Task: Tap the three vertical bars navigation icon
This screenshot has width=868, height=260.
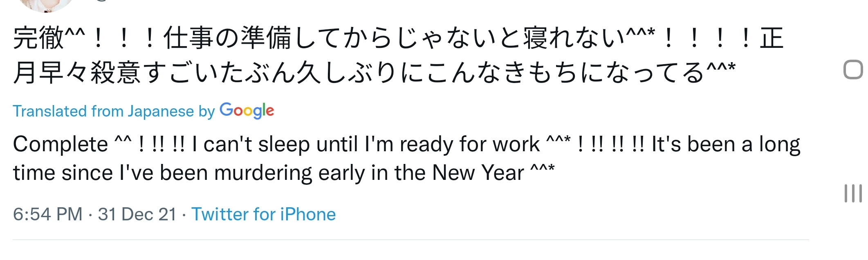Action: click(x=853, y=193)
